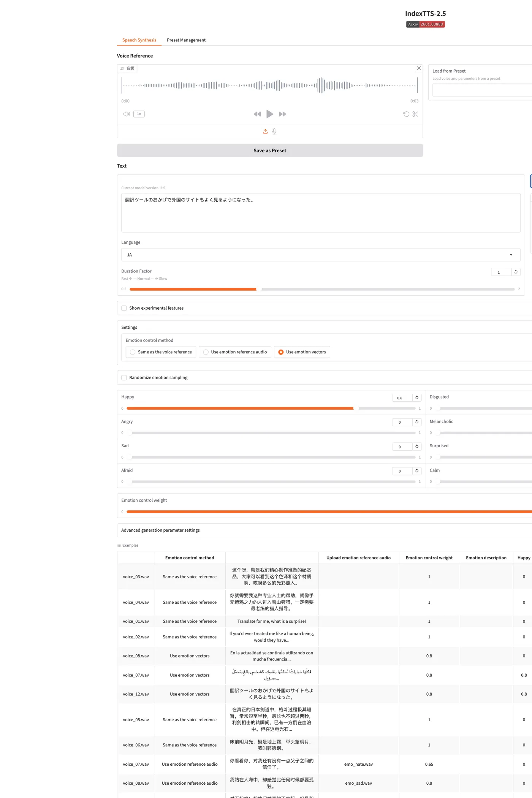
Task: Expand Advanced generation parameter settings
Action: coord(325,530)
